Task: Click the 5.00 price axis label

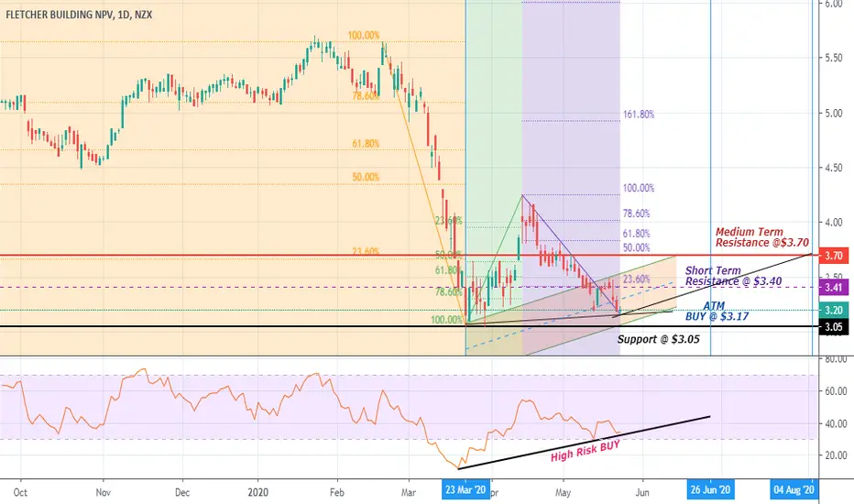Action: (x=833, y=114)
